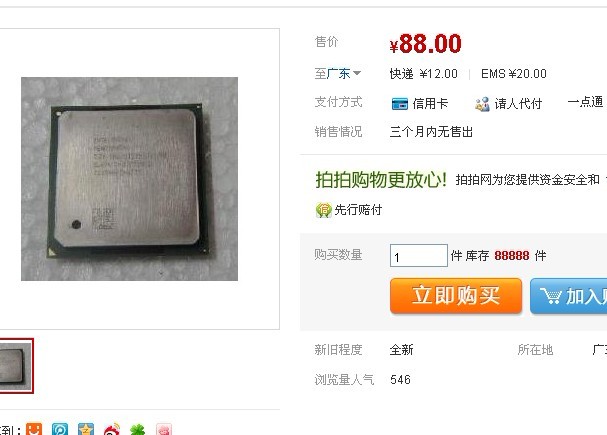Click the 请人代付 text link
Image resolution: width=607 pixels, height=435 pixels.
click(x=518, y=104)
